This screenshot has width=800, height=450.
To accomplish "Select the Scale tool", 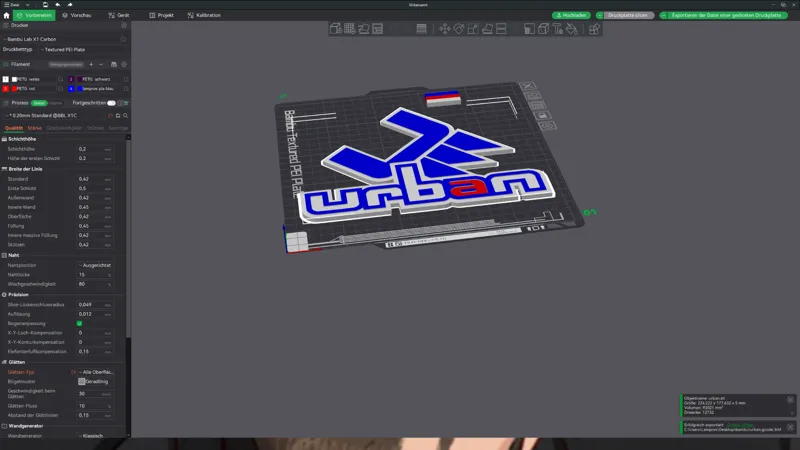I will [473, 29].
